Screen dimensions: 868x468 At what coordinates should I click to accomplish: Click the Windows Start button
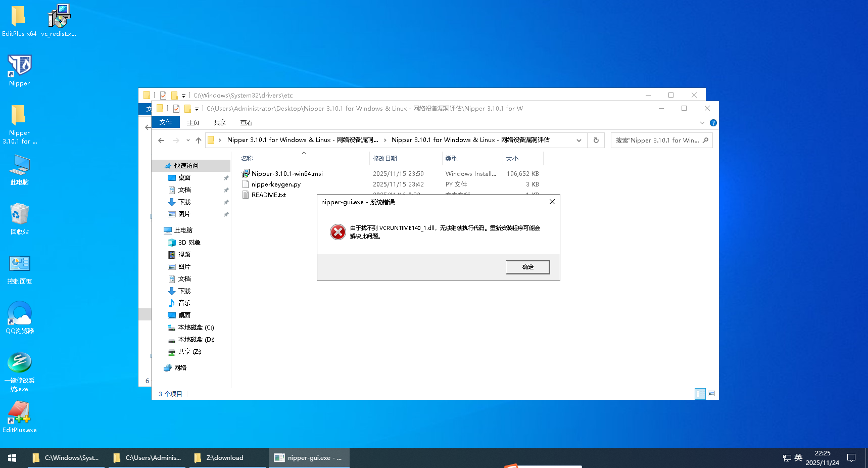[x=12, y=458]
